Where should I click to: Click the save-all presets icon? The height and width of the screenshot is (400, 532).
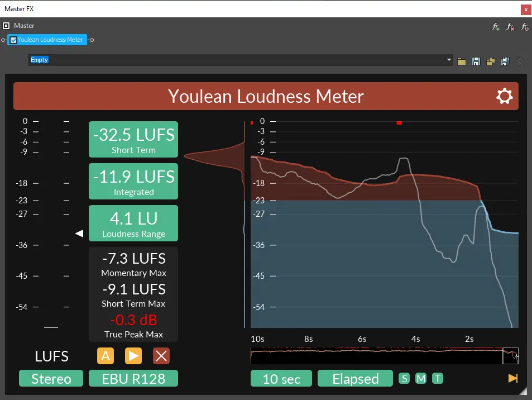point(505,61)
